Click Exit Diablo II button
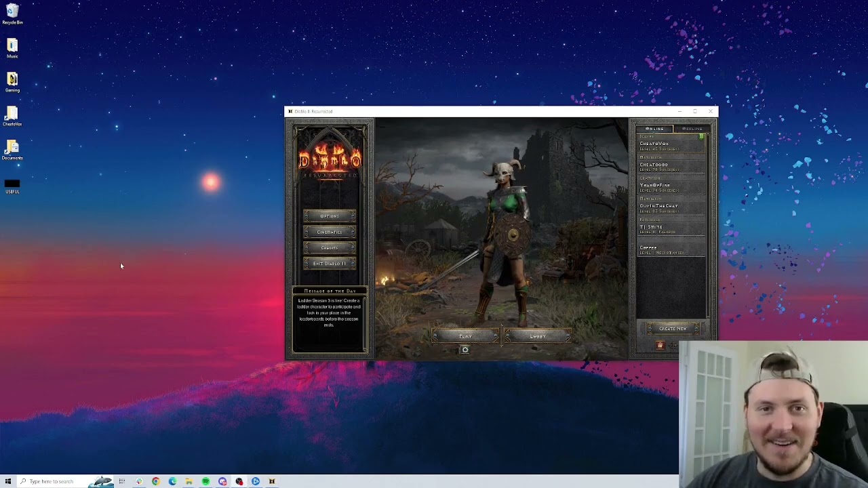Viewport: 868px width, 488px height. pyautogui.click(x=330, y=263)
